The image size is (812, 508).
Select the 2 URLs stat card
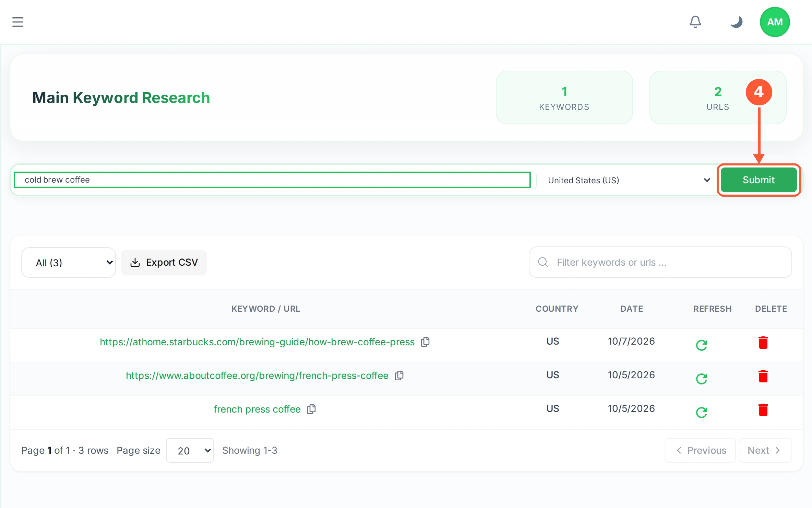pos(718,97)
